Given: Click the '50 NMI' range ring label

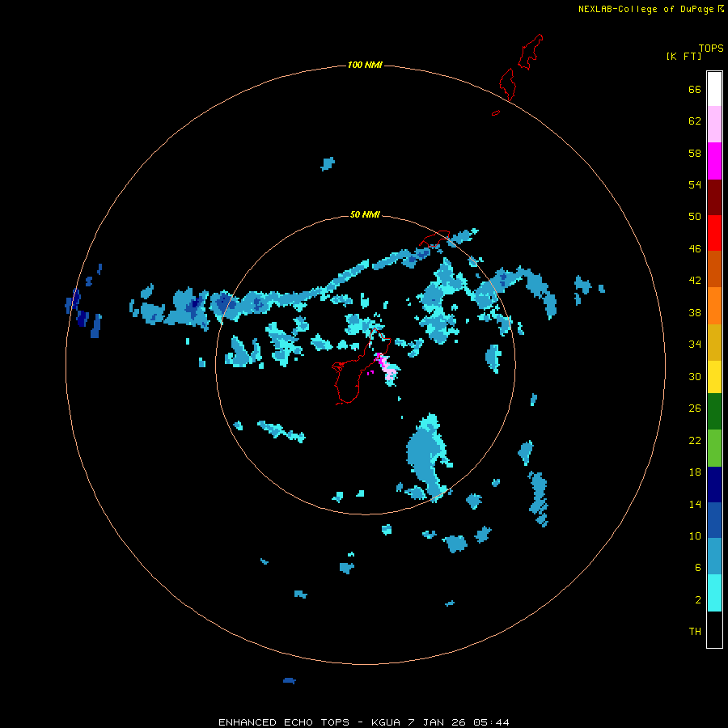Looking at the screenshot, I should coord(365,214).
